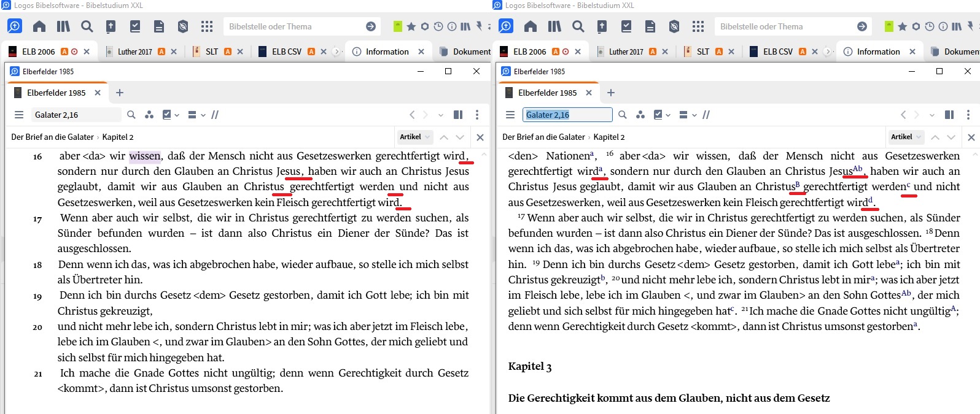Switch to Luther 2017 tab in left window

point(141,52)
